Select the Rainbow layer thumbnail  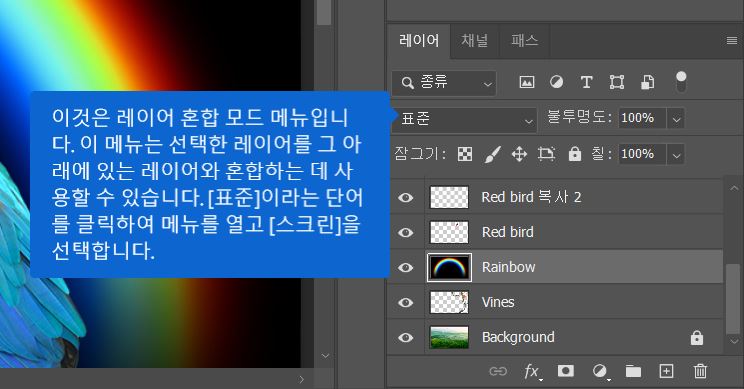[449, 268]
